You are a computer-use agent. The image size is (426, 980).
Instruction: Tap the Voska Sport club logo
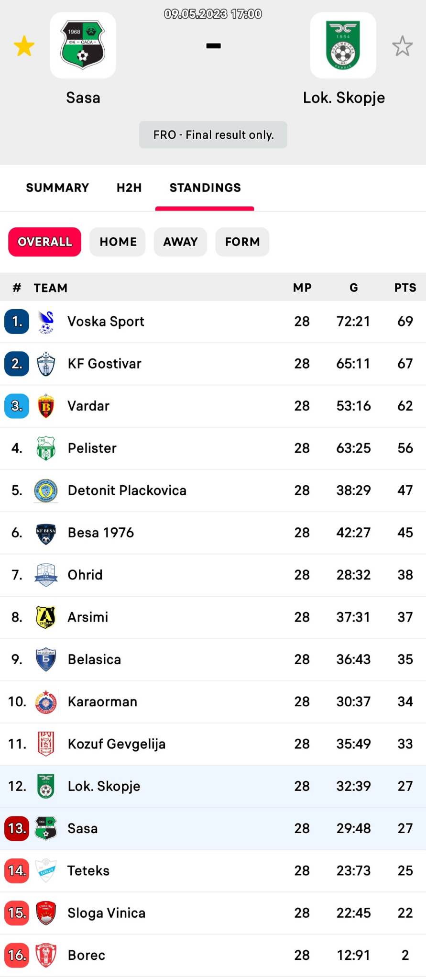(46, 322)
